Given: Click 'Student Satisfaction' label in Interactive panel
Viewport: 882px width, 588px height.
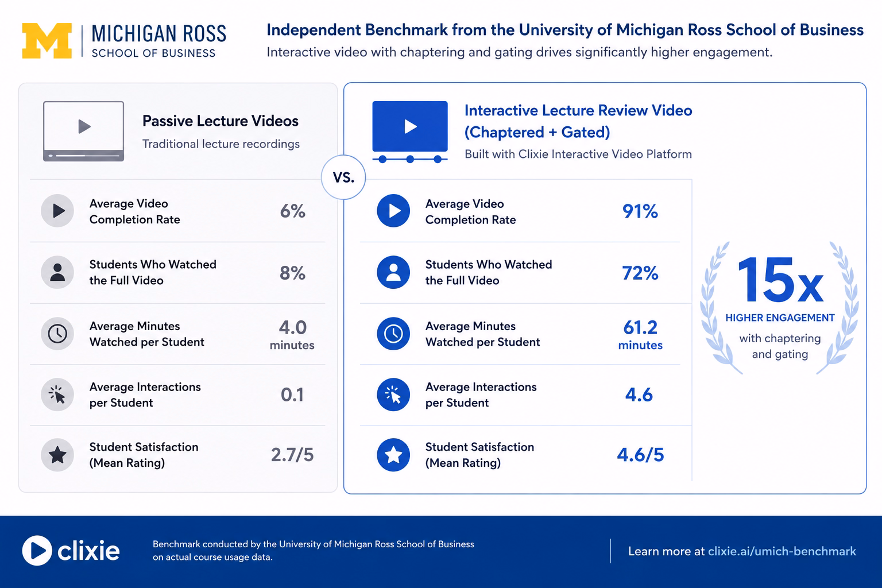Looking at the screenshot, I should (479, 455).
